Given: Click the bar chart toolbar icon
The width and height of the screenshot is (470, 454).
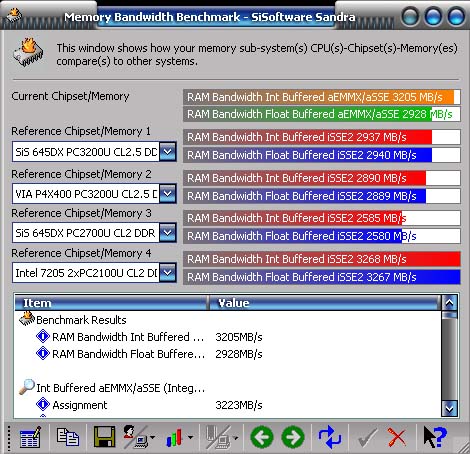Looking at the screenshot, I should coord(174,437).
